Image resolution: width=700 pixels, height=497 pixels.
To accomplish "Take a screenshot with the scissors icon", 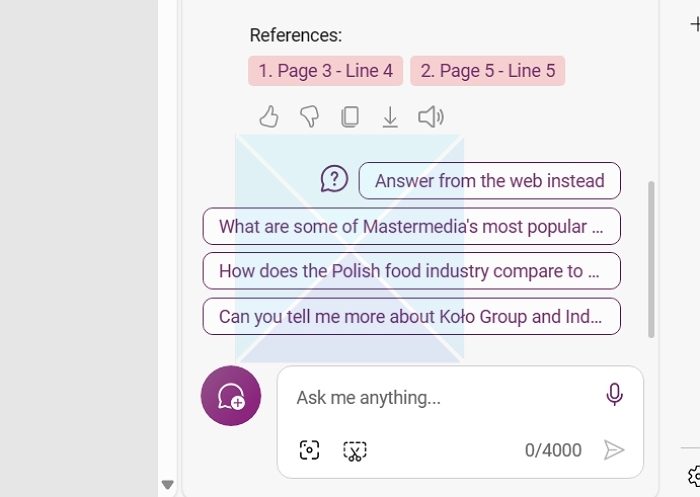I will (x=355, y=451).
